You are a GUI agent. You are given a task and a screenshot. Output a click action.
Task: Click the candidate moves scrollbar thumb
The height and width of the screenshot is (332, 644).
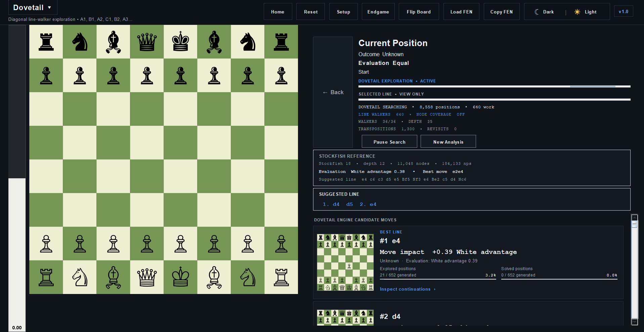635,224
